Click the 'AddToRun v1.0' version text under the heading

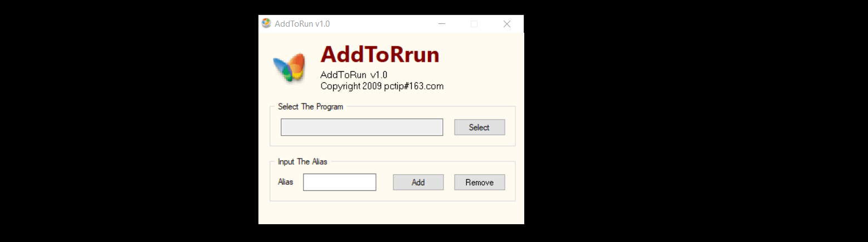click(354, 75)
